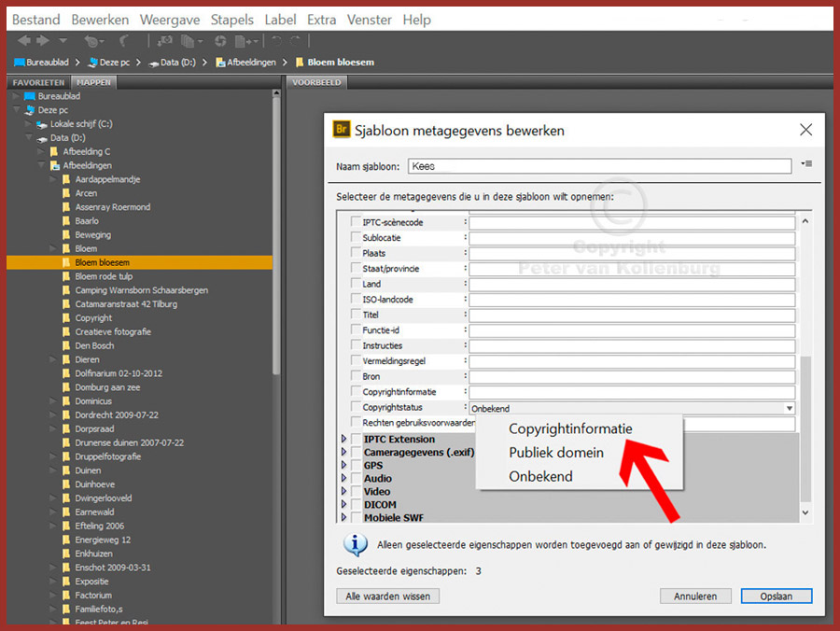840x631 pixels.
Task: Click the Br Bridge logo in dialog title
Action: click(x=342, y=130)
